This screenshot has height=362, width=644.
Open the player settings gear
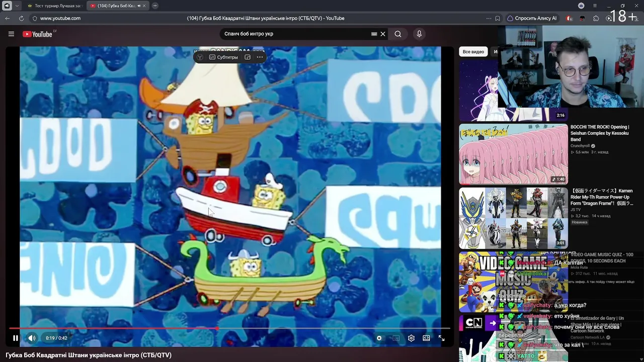[411, 338]
